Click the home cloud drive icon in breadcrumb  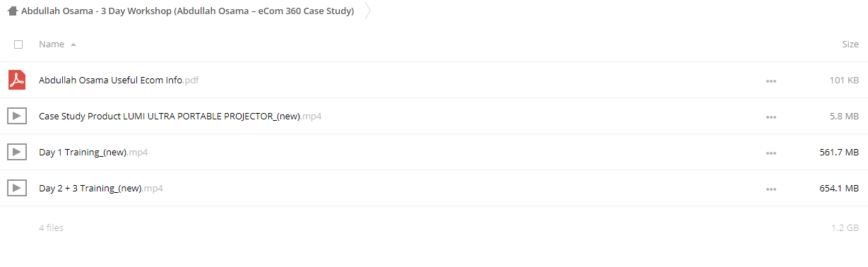click(12, 11)
